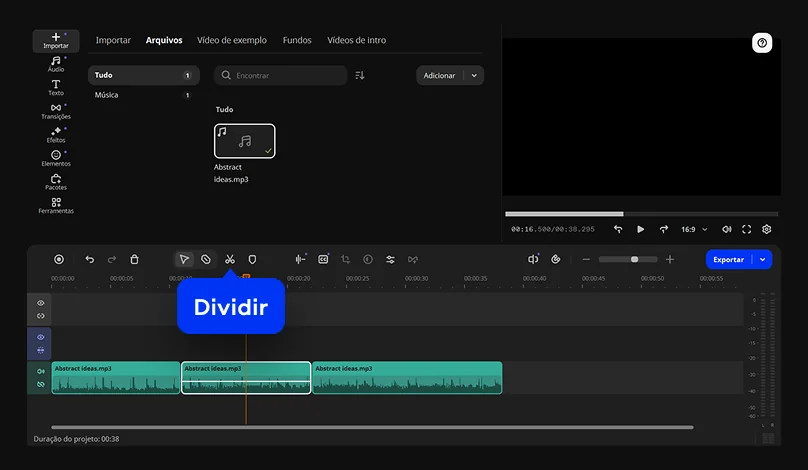Expand the Exportar dropdown arrow
808x470 pixels.
click(x=764, y=259)
